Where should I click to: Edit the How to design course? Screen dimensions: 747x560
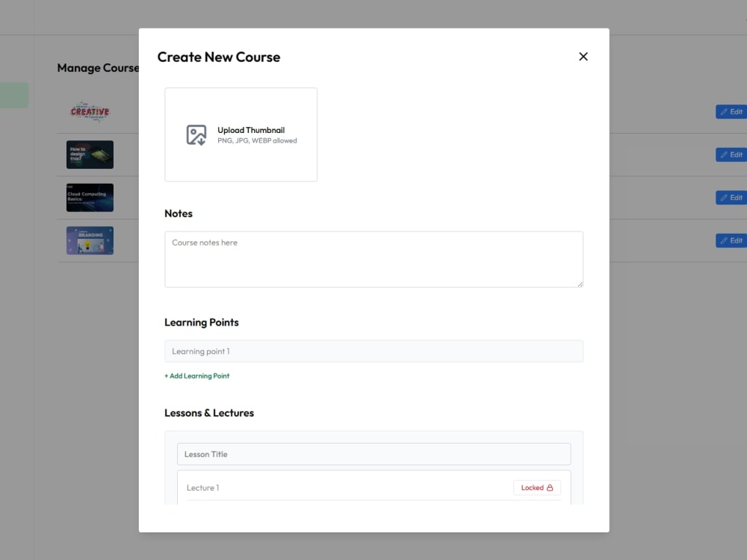click(731, 155)
